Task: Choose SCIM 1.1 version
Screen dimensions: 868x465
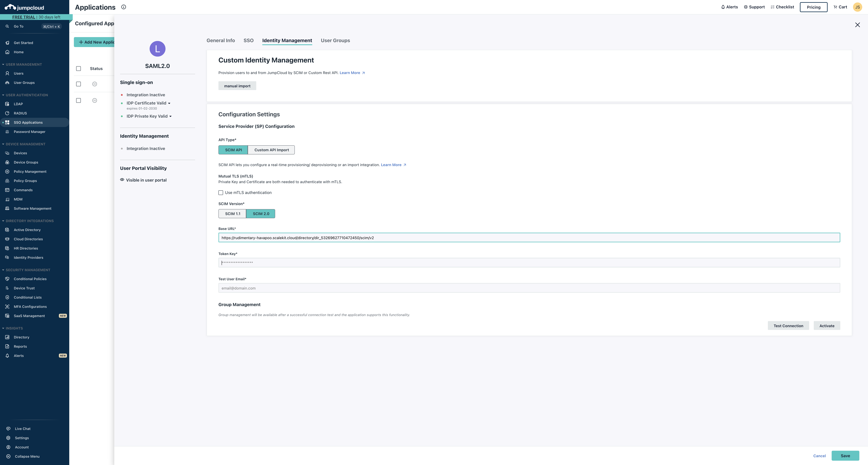Action: click(x=232, y=214)
